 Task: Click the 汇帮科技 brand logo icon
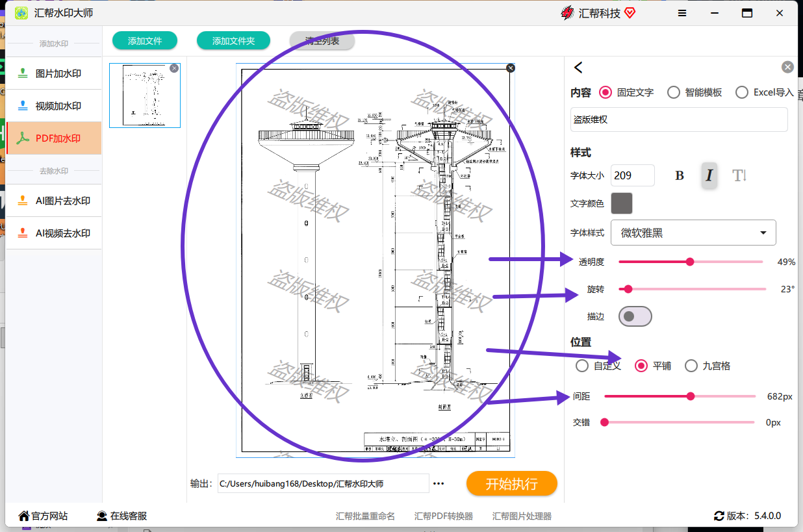(x=567, y=13)
